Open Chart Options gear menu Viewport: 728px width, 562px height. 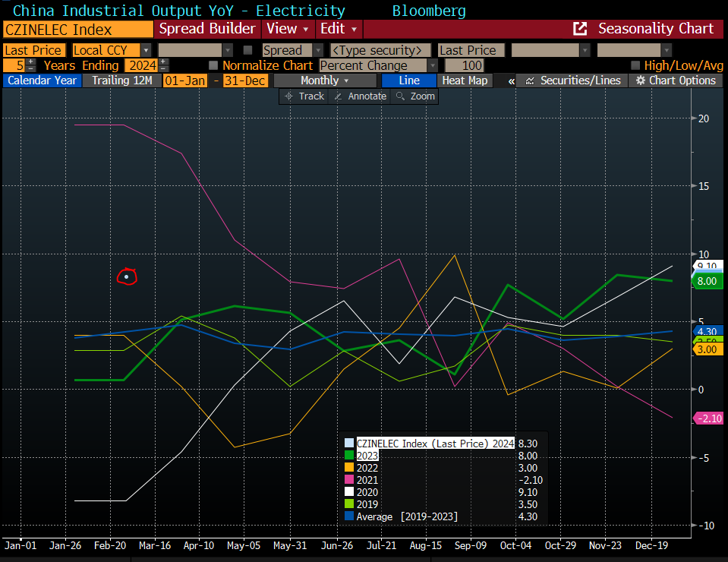[677, 81]
